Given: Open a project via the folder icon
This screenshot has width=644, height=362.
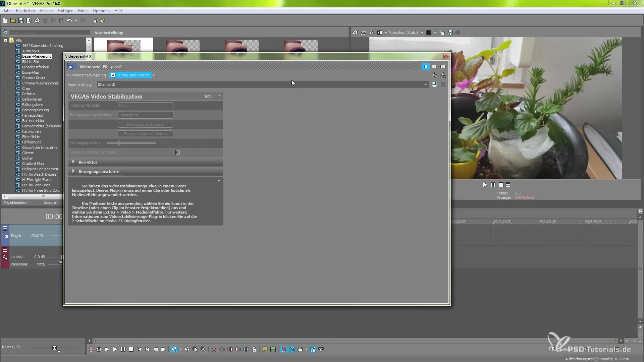Looking at the screenshot, I should pos(13,20).
